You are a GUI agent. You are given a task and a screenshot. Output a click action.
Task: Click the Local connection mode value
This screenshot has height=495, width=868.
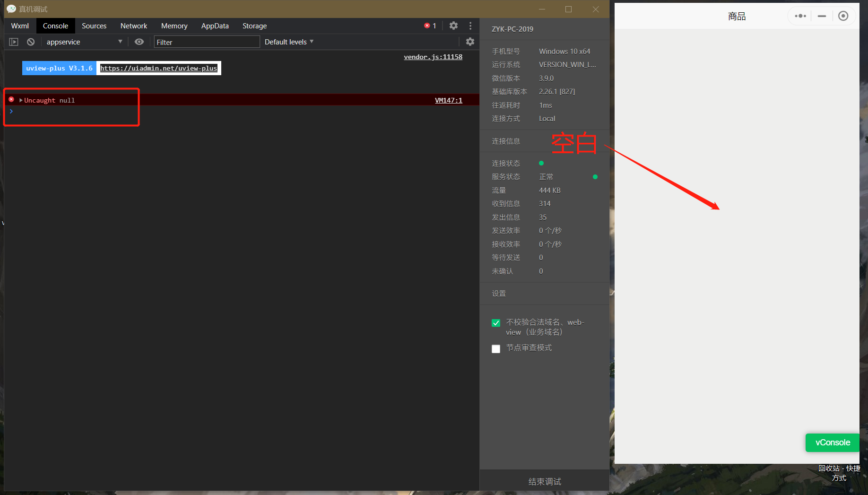(547, 118)
